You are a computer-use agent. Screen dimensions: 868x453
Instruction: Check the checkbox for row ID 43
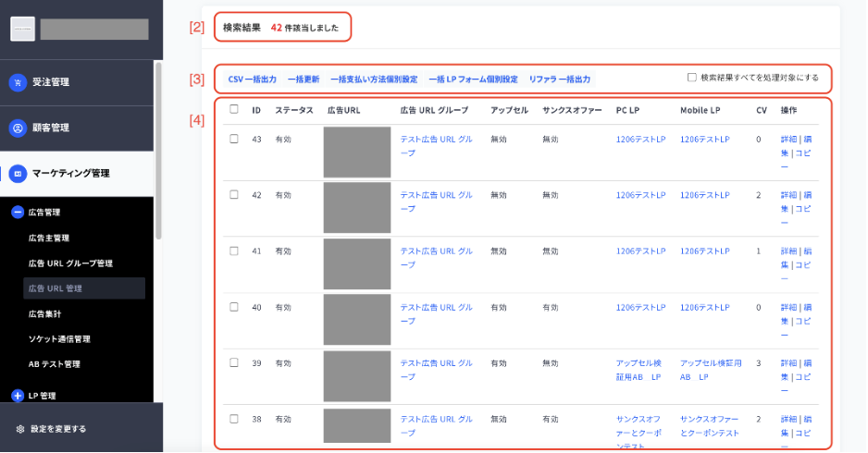pos(233,139)
